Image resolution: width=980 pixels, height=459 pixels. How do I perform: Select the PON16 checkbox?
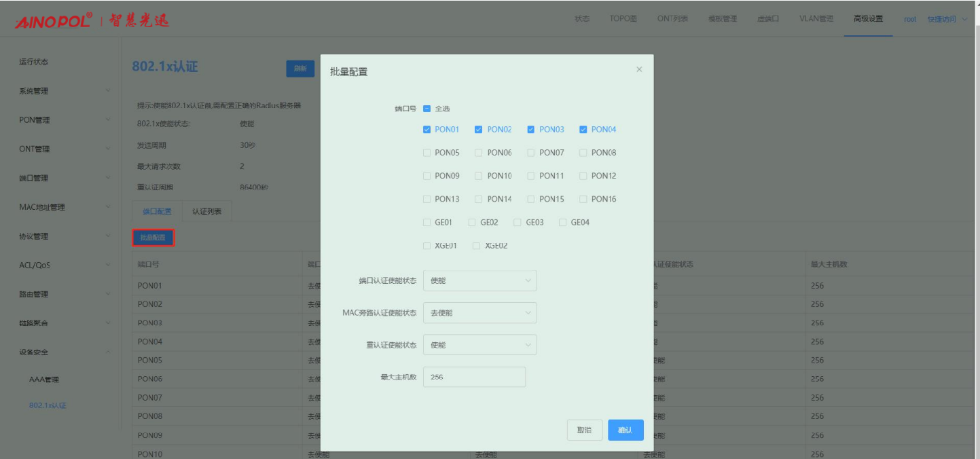pos(583,200)
